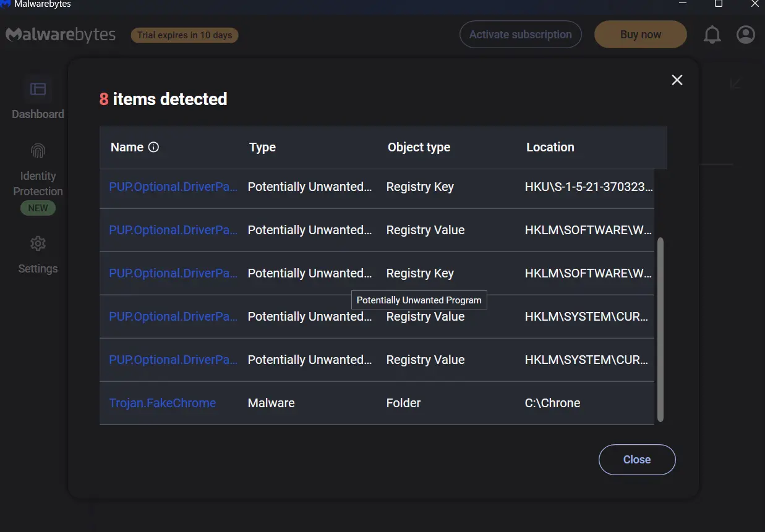Sort by the Location column header

pos(550,147)
